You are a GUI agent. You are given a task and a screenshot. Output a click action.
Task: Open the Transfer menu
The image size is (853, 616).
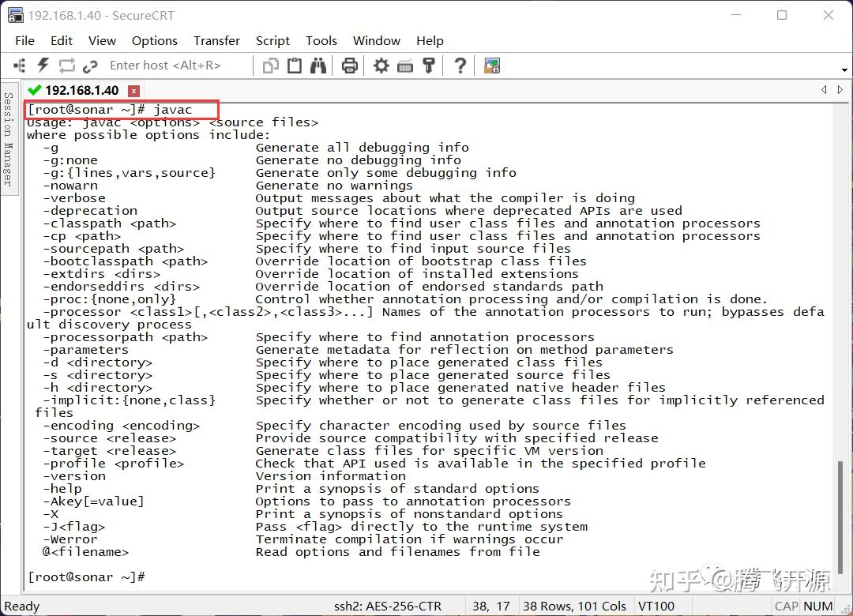click(x=216, y=40)
